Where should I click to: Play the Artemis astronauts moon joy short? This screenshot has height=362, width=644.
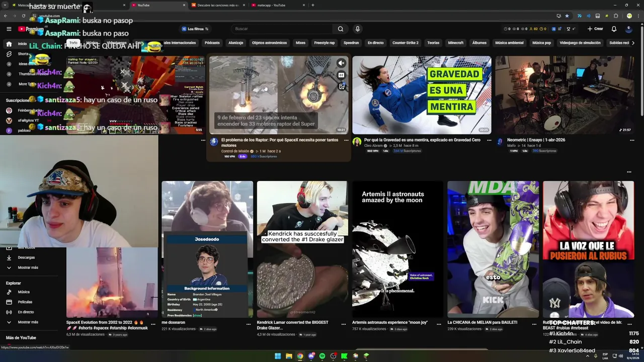(397, 249)
